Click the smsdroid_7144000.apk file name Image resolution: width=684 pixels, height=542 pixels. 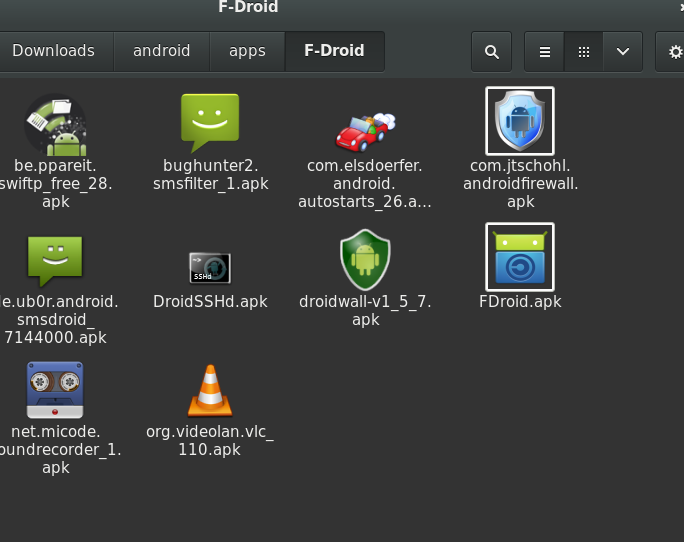(57, 319)
